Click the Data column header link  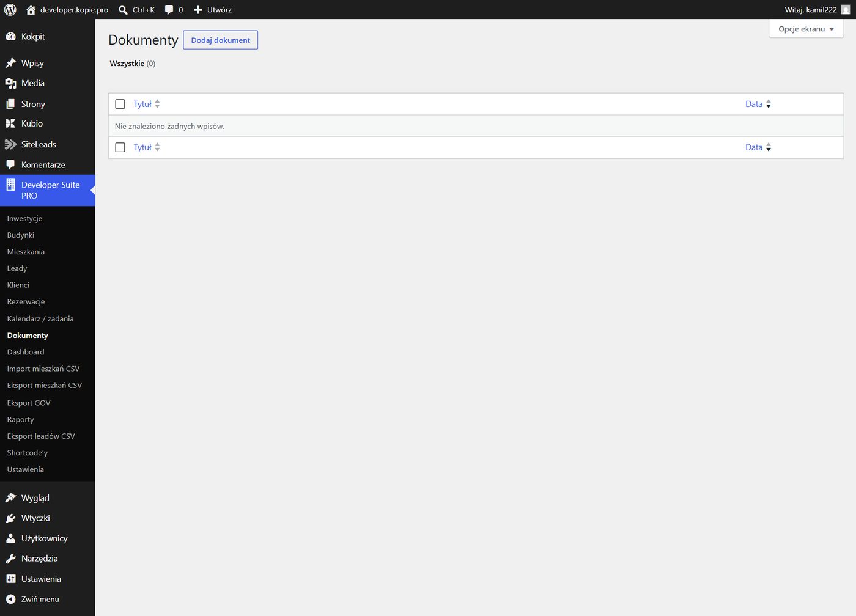click(754, 104)
